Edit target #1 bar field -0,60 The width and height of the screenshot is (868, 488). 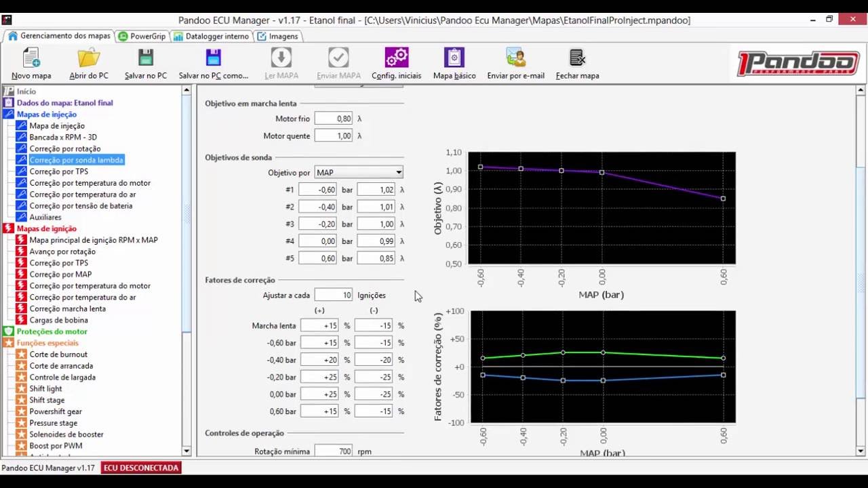click(317, 190)
